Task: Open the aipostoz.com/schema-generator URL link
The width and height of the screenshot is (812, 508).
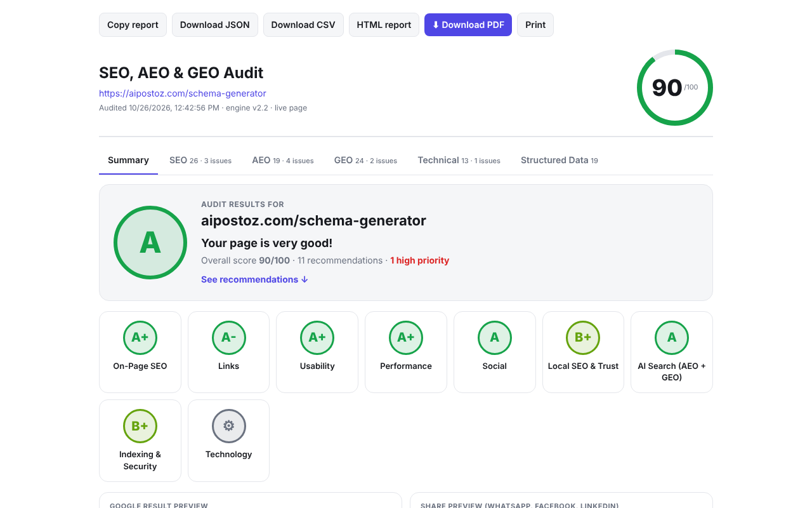Action: 183,93
